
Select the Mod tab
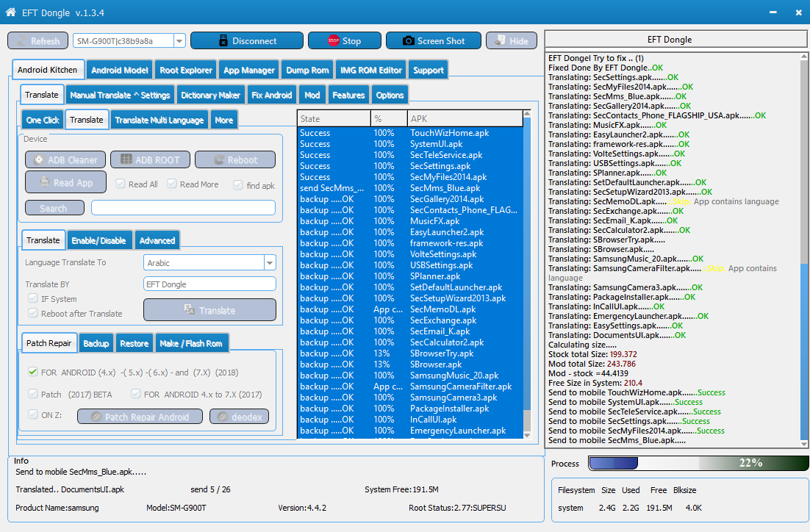point(312,95)
